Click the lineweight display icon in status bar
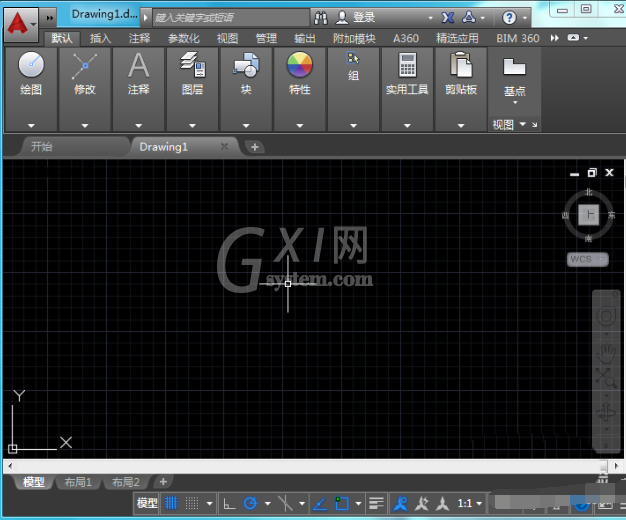The width and height of the screenshot is (626, 520). coord(376,503)
